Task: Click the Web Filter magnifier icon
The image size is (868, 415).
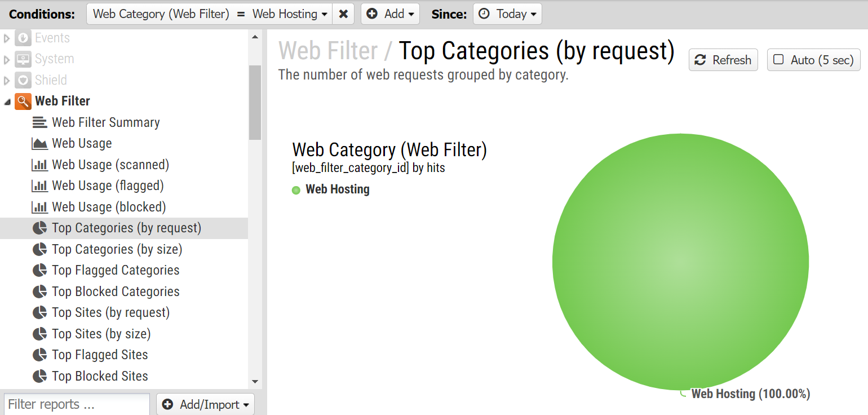Action: click(23, 101)
